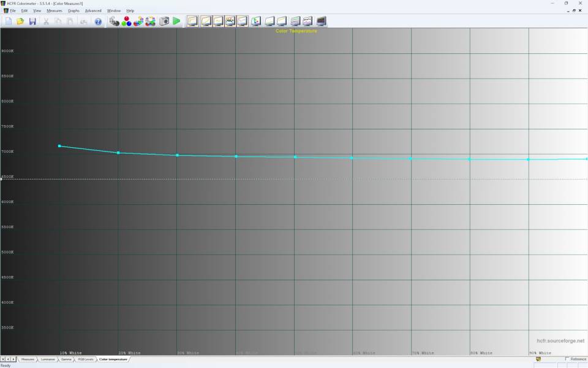Click the 7000K axis label

click(x=7, y=151)
